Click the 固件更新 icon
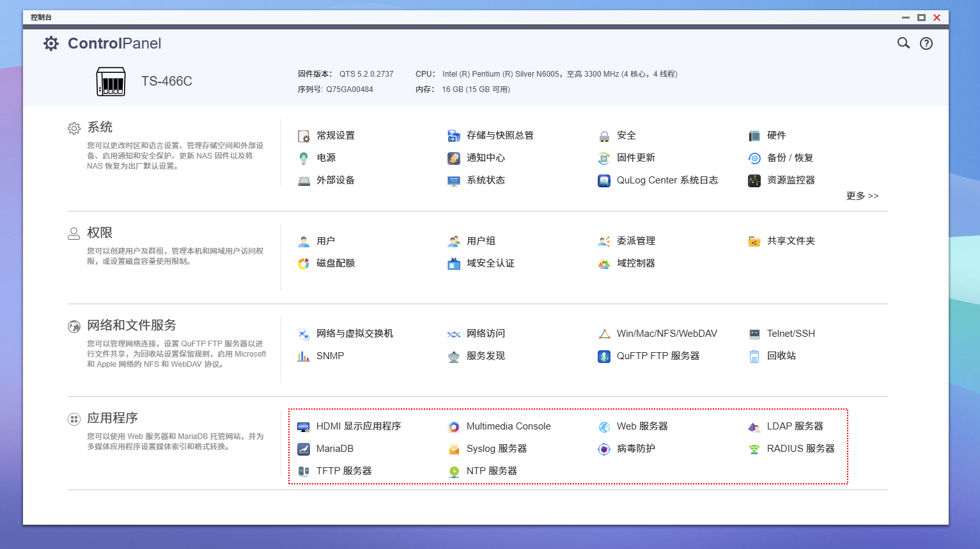The image size is (980, 549). pyautogui.click(x=604, y=158)
